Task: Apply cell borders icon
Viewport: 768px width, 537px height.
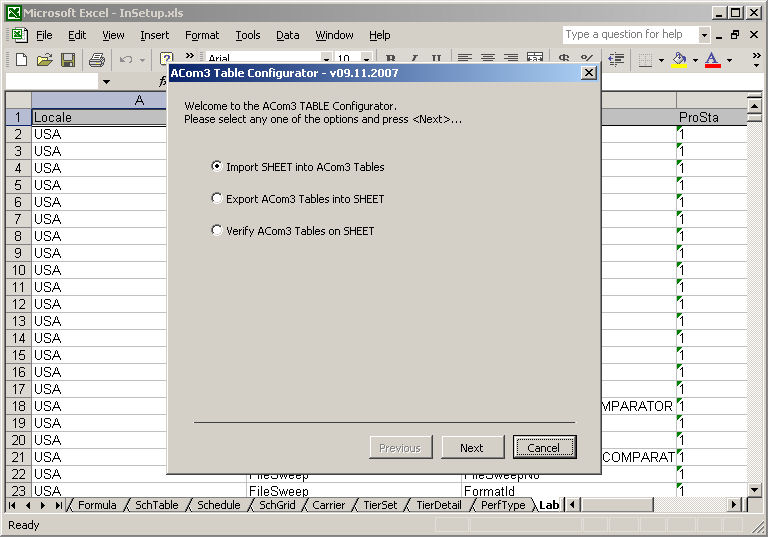Action: coord(645,60)
